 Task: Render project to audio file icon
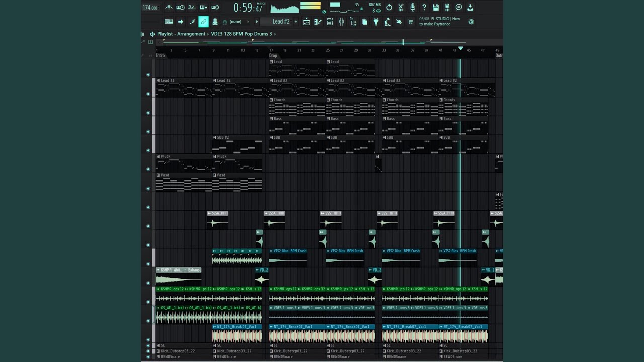tap(447, 7)
